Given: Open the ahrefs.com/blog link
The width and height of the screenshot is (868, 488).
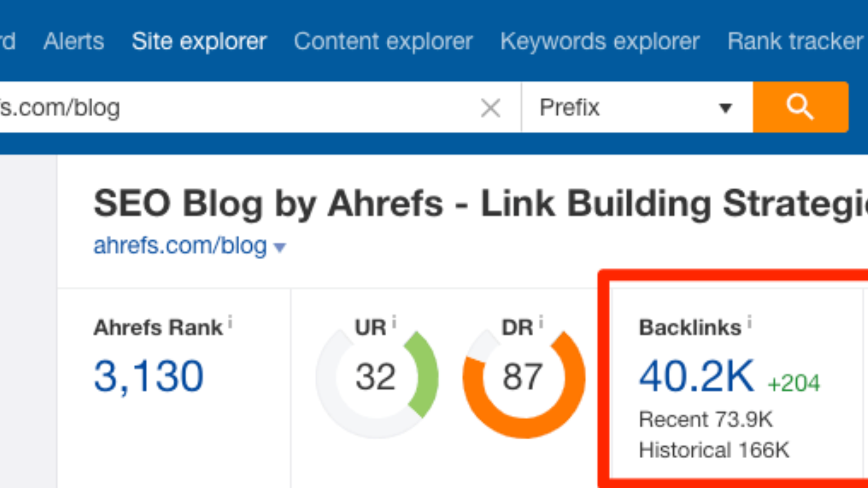Looking at the screenshot, I should coord(180,246).
